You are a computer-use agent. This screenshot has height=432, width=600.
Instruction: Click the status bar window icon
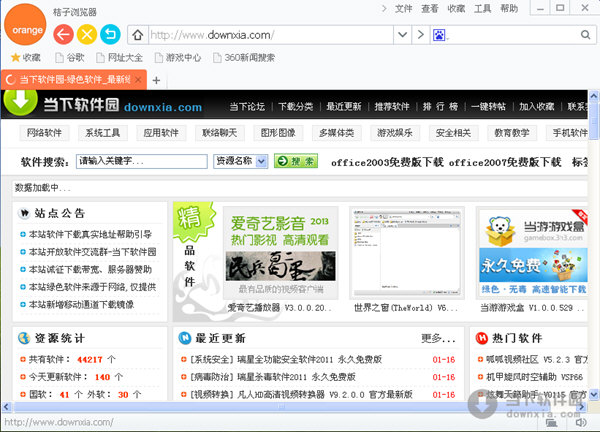coord(551,422)
